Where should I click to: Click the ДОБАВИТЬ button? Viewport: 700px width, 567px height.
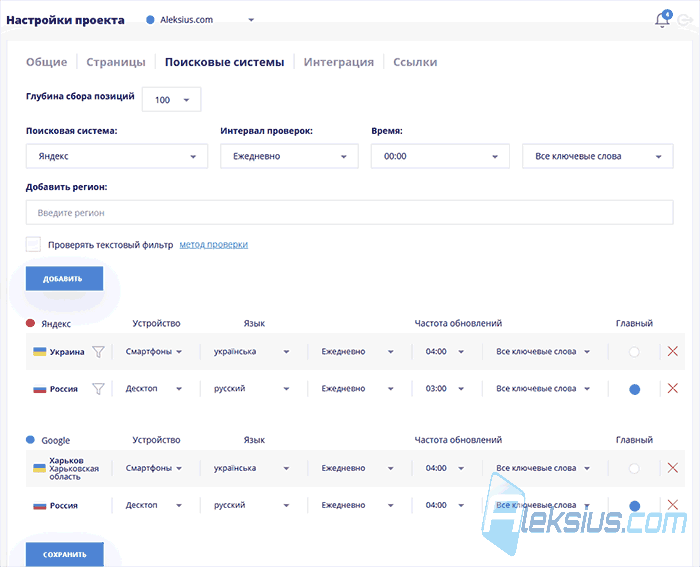coord(64,279)
